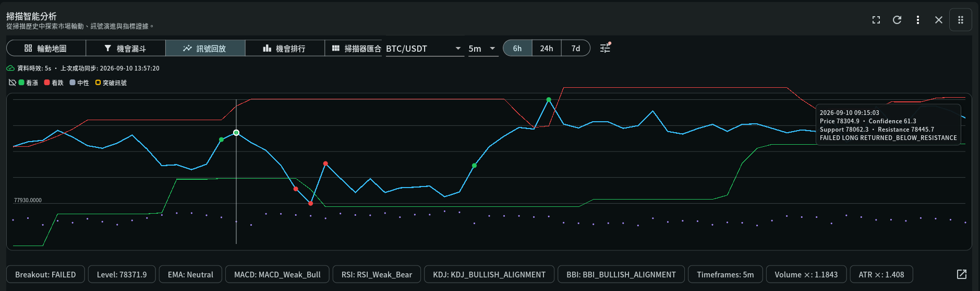Click the highlighted white-ringed signal marker
This screenshot has height=291, width=980.
[236, 133]
